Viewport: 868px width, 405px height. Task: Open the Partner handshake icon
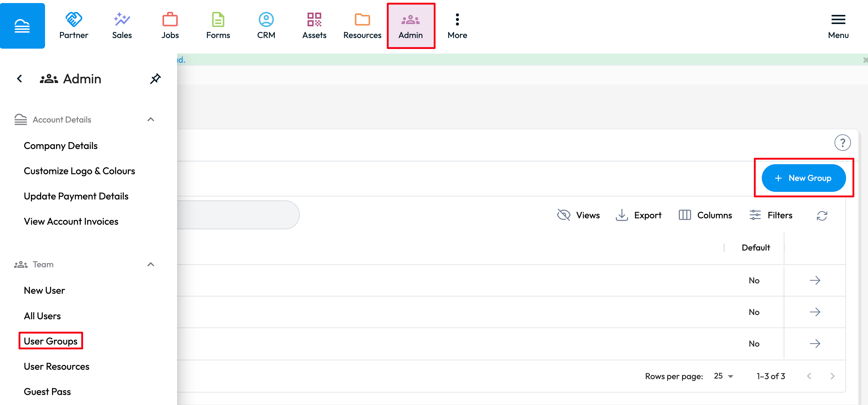(73, 19)
